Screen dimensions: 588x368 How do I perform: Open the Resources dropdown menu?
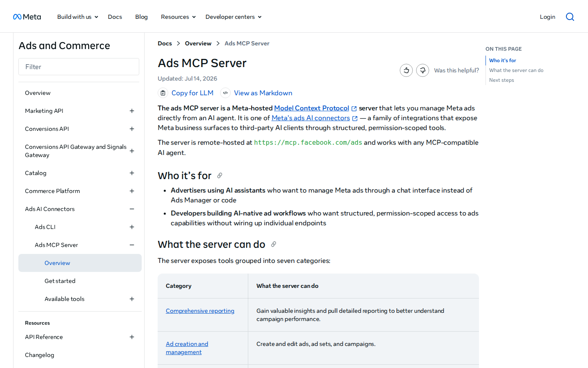(x=178, y=17)
